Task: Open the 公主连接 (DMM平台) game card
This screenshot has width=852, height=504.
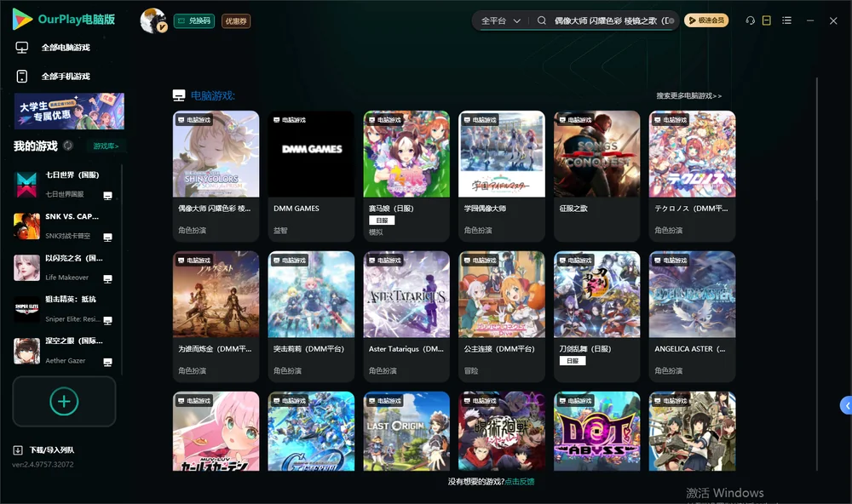Action: 502,317
